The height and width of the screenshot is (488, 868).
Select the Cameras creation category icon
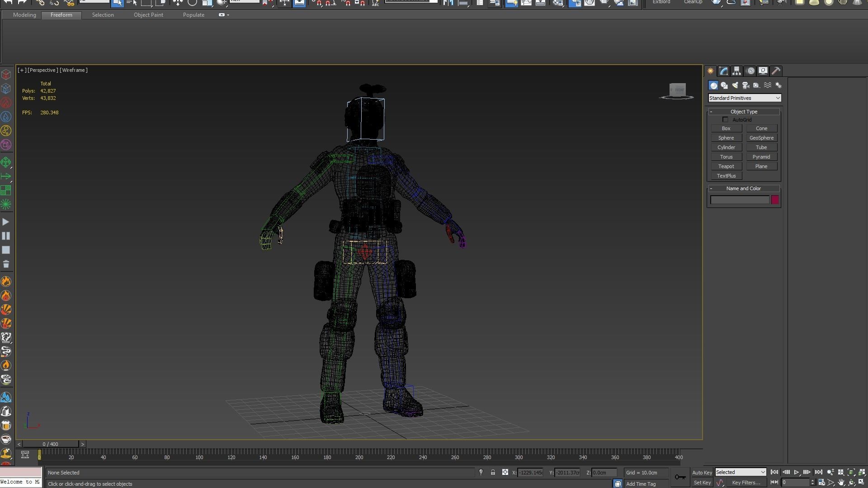point(746,85)
